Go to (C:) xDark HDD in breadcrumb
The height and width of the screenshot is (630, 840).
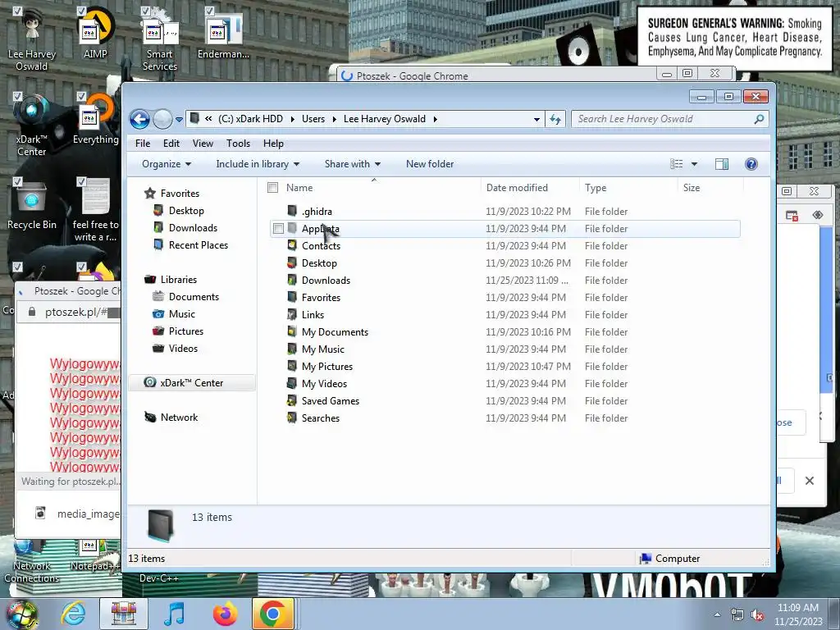point(250,119)
